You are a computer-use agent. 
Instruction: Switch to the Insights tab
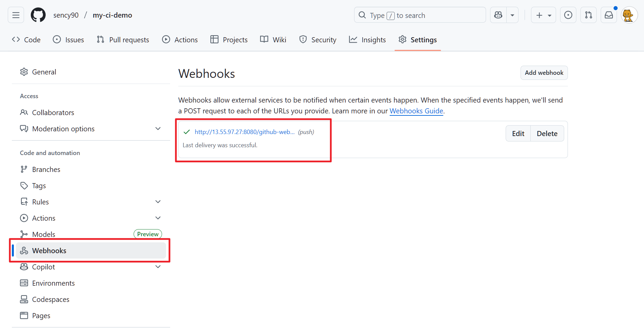pos(367,40)
